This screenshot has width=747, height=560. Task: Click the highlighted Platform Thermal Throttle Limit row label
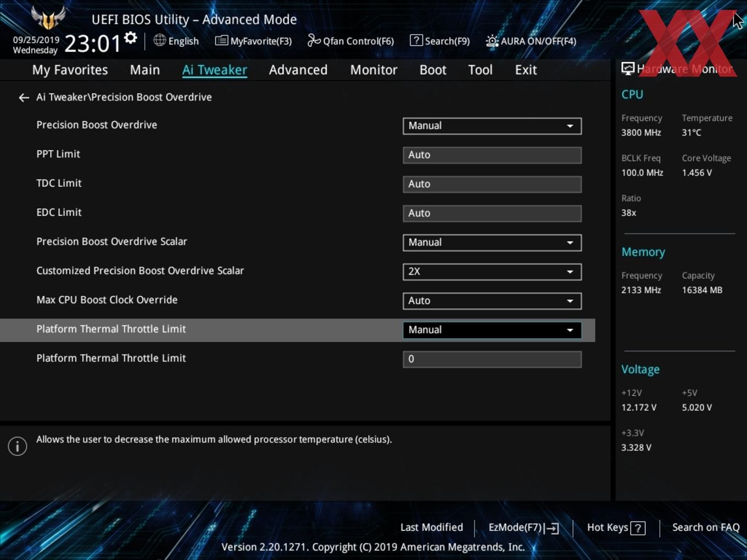point(111,329)
